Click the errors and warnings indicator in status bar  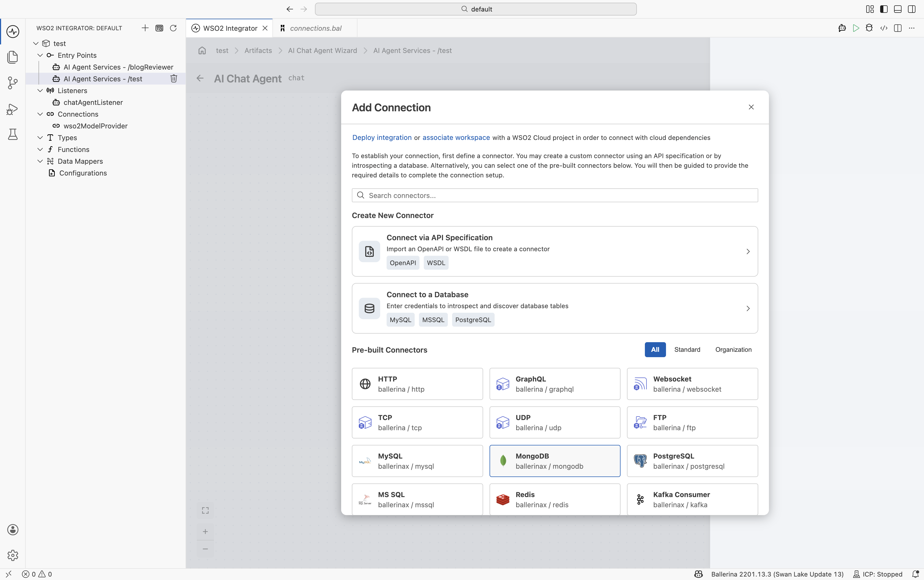(x=37, y=574)
